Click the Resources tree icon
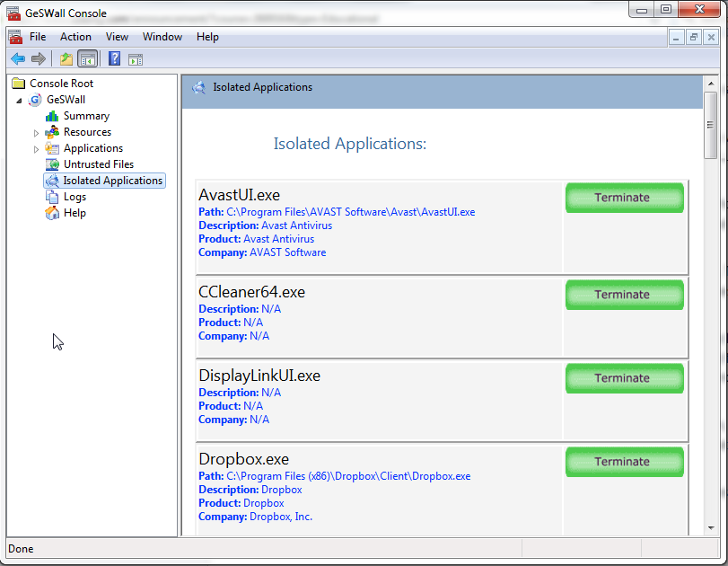The height and width of the screenshot is (566, 728). pyautogui.click(x=52, y=132)
